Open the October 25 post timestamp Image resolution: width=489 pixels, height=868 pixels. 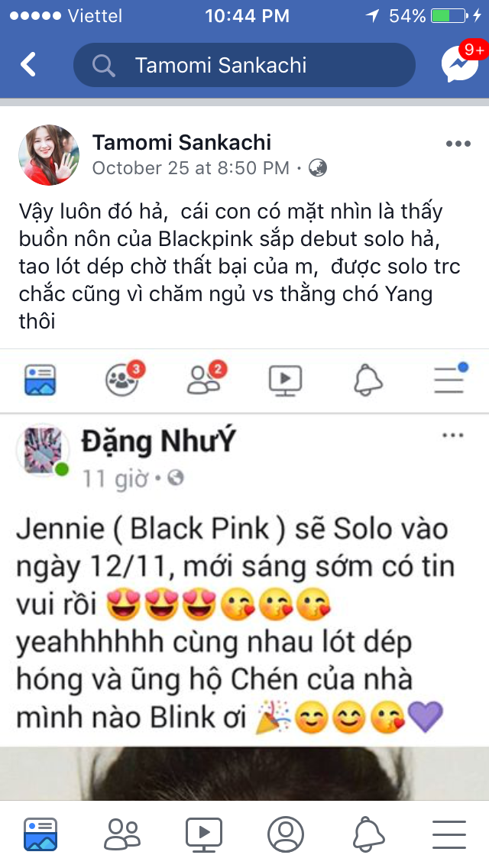coord(190,168)
